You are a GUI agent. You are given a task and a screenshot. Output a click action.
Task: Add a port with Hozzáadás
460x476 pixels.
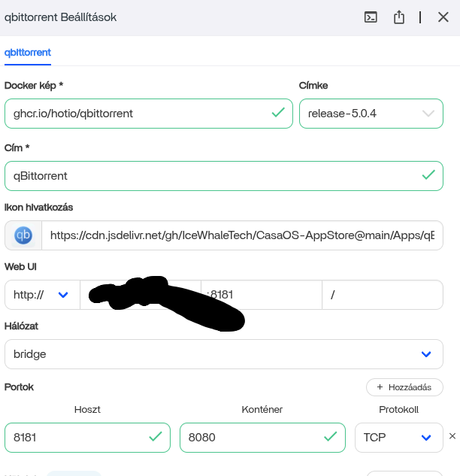click(x=404, y=387)
